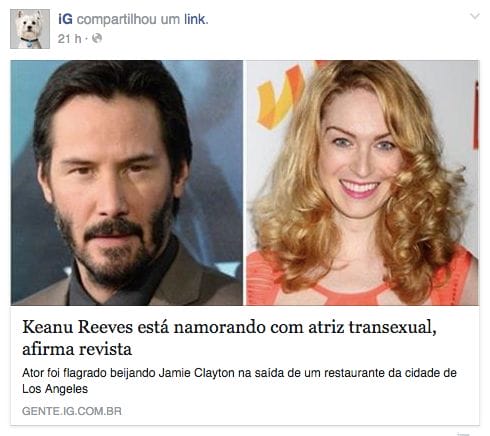
Task: Click "transexual," word in headline
Action: [x=393, y=327]
